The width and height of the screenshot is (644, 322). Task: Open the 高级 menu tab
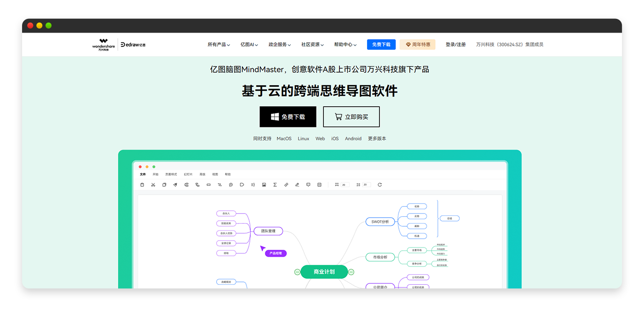pyautogui.click(x=202, y=174)
